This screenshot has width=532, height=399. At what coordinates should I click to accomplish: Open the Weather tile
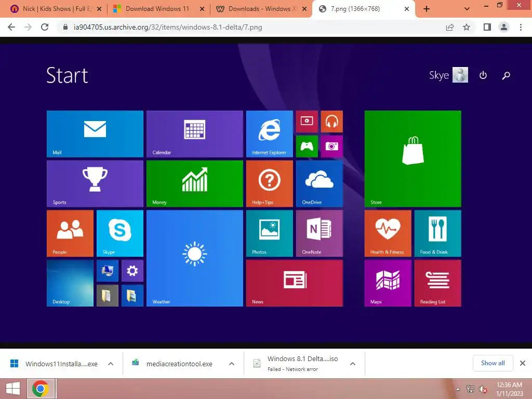(x=195, y=259)
